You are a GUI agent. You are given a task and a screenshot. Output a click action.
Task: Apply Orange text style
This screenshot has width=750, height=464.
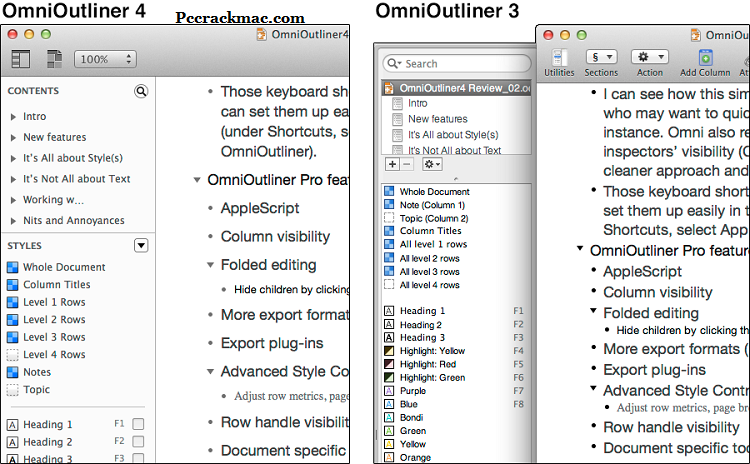(415, 458)
